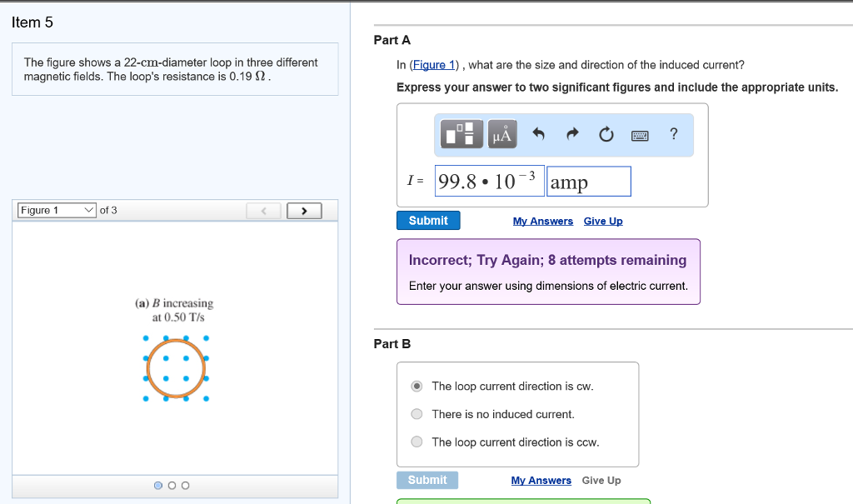Select 'The loop current direction is cw.'
Screen dimensions: 853x504
coord(416,386)
